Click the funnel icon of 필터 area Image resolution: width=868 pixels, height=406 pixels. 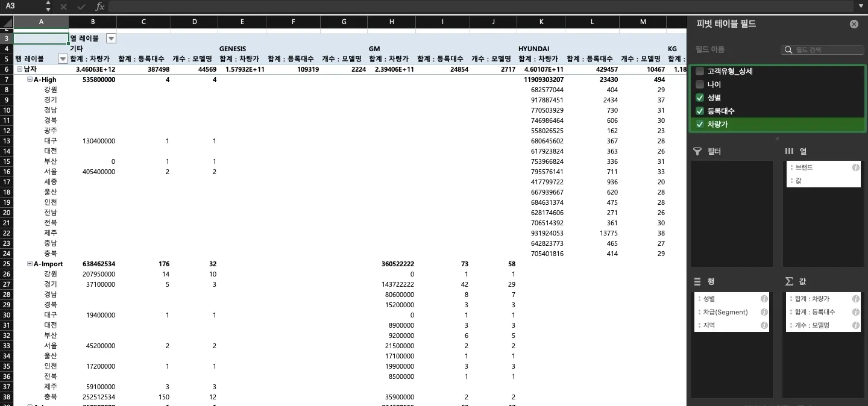(697, 151)
